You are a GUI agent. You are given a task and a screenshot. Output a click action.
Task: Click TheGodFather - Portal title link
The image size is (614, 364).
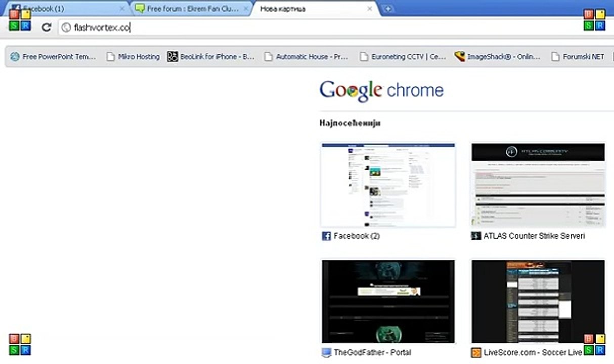point(372,352)
